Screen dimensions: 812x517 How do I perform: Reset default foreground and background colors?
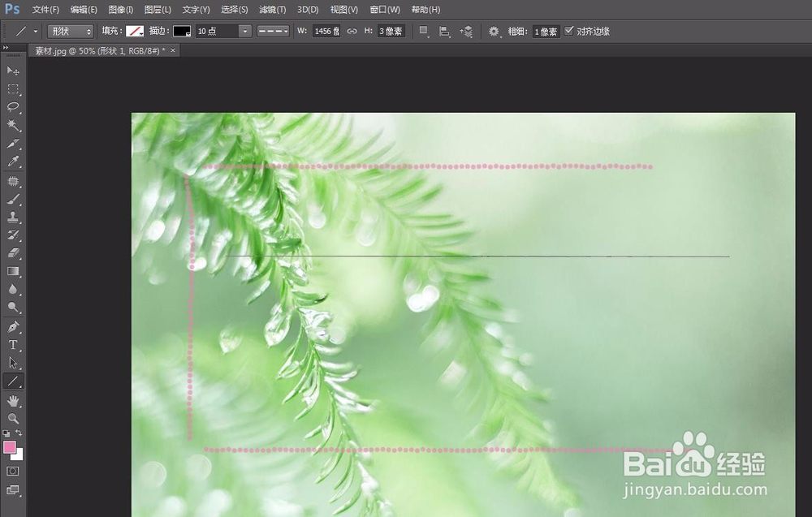[6, 433]
